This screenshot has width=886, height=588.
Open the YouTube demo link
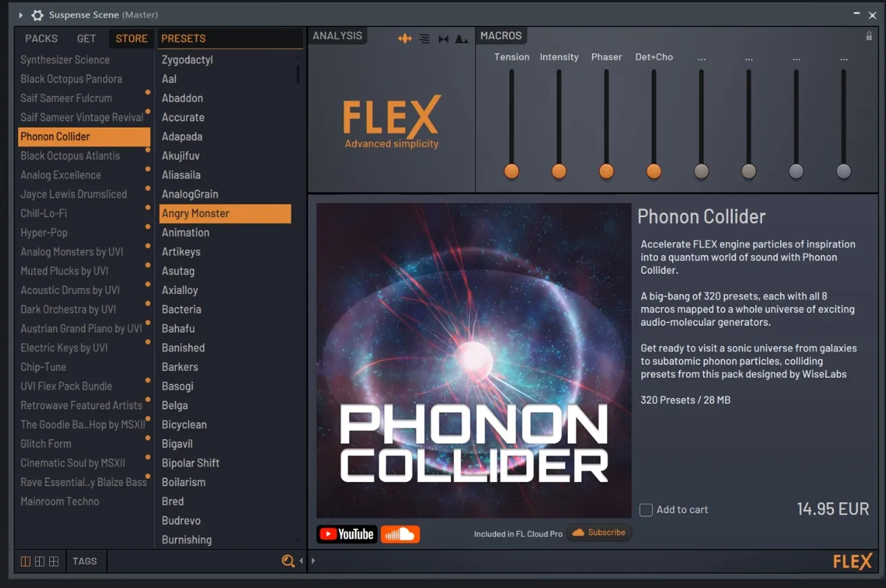tap(347, 534)
